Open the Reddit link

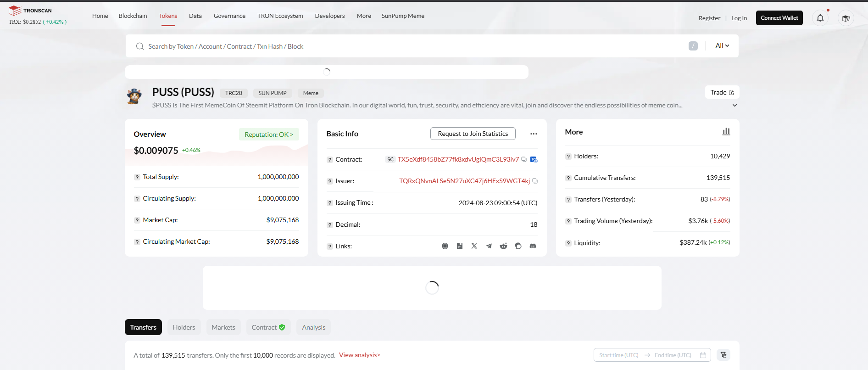tap(504, 246)
